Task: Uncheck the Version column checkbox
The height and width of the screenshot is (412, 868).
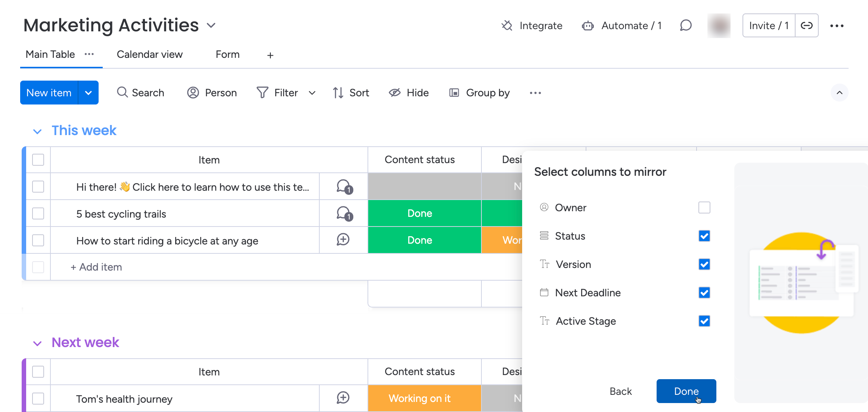Action: (x=704, y=264)
